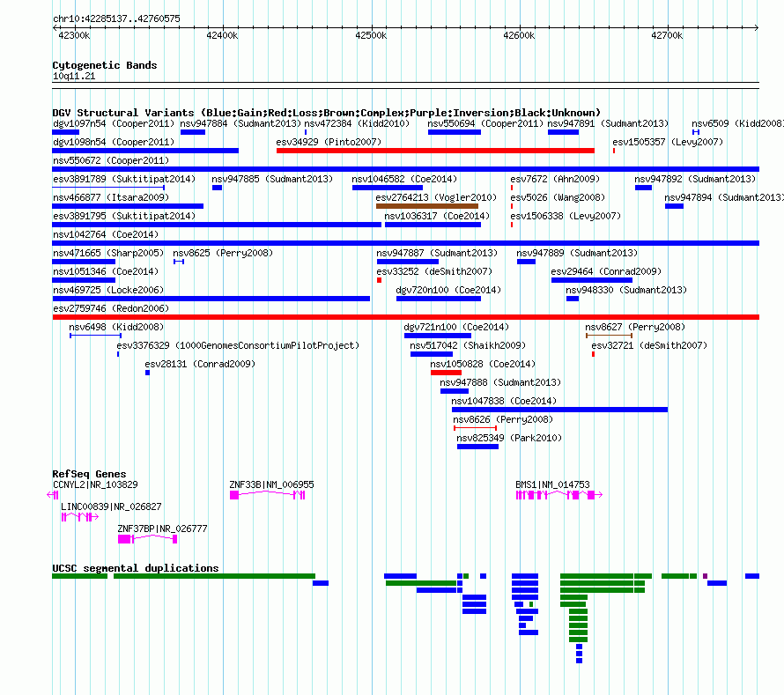Viewport: 784px width, 695px height.
Task: Click nsv517042 (Shaikh2009) label
Action: point(468,345)
